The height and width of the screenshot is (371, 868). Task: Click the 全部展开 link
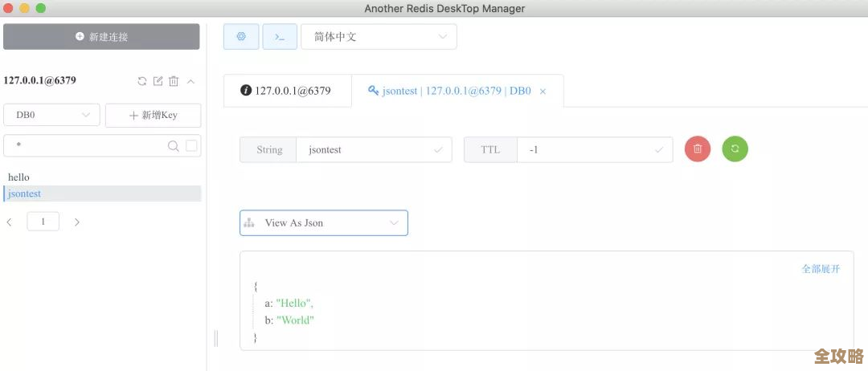pyautogui.click(x=821, y=269)
